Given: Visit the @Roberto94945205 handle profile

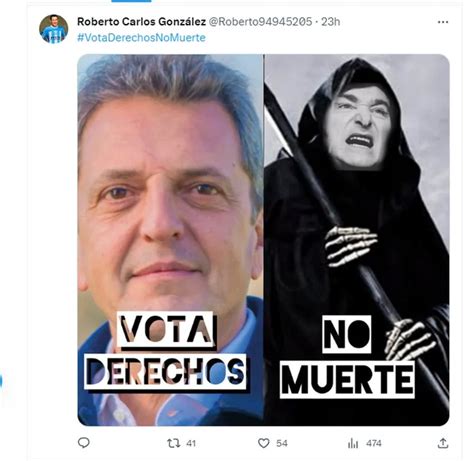Looking at the screenshot, I should pos(260,22).
